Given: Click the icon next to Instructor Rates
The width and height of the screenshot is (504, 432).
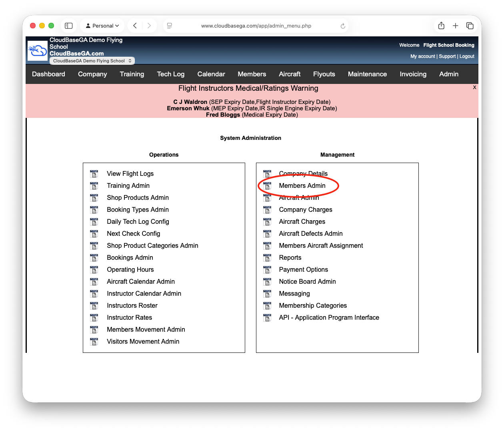Looking at the screenshot, I should (x=94, y=318).
